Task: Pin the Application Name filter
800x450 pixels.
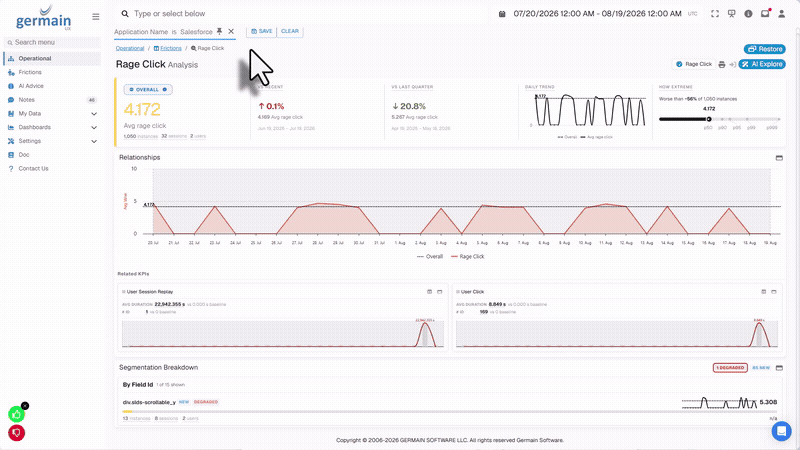Action: coord(219,32)
